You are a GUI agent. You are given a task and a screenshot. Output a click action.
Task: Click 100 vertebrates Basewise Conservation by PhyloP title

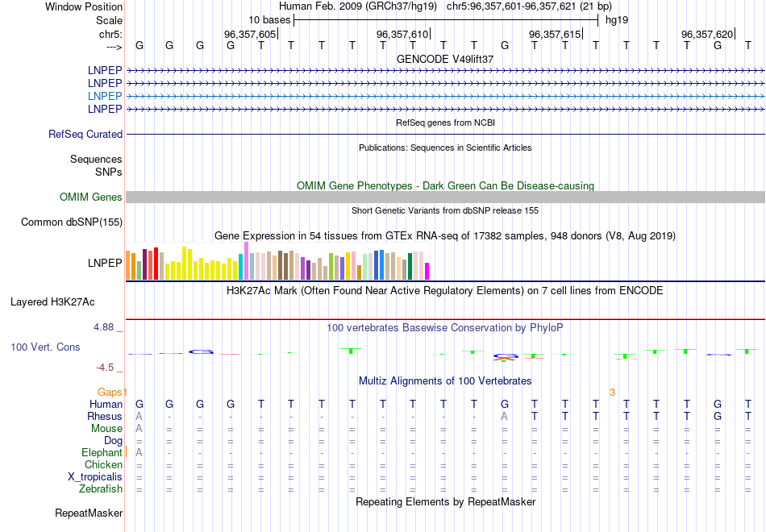(x=445, y=328)
